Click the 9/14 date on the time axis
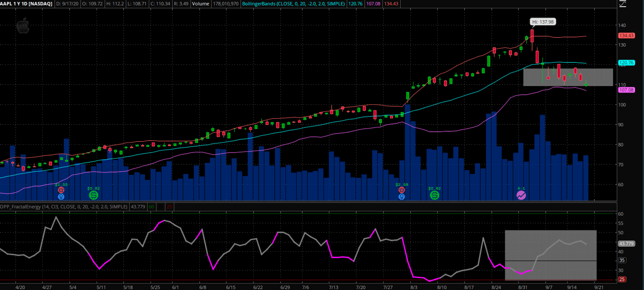Viewport: 644px width, 290px height. [572, 287]
